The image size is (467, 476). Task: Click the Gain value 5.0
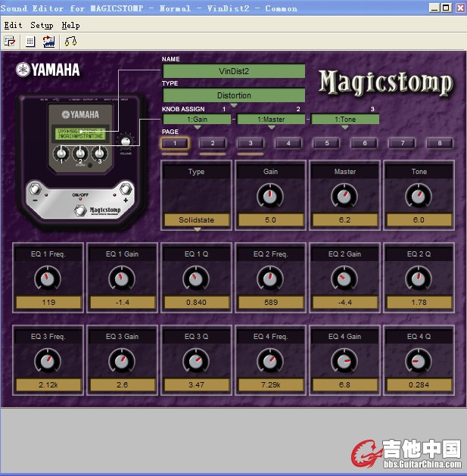click(x=270, y=219)
